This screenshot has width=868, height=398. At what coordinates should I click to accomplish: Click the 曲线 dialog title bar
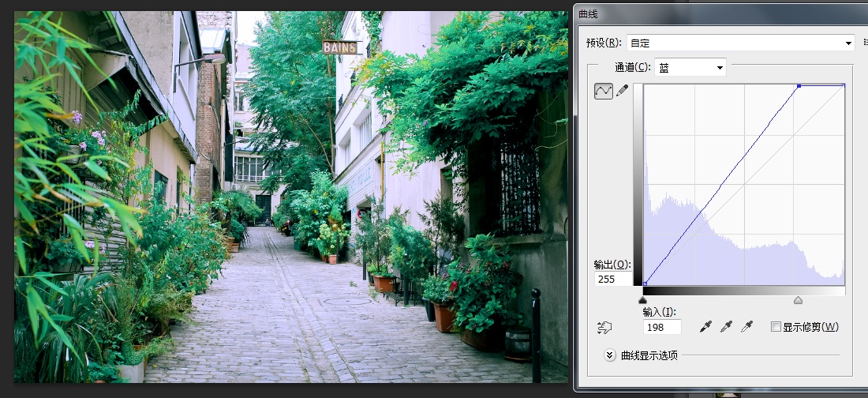(720, 14)
